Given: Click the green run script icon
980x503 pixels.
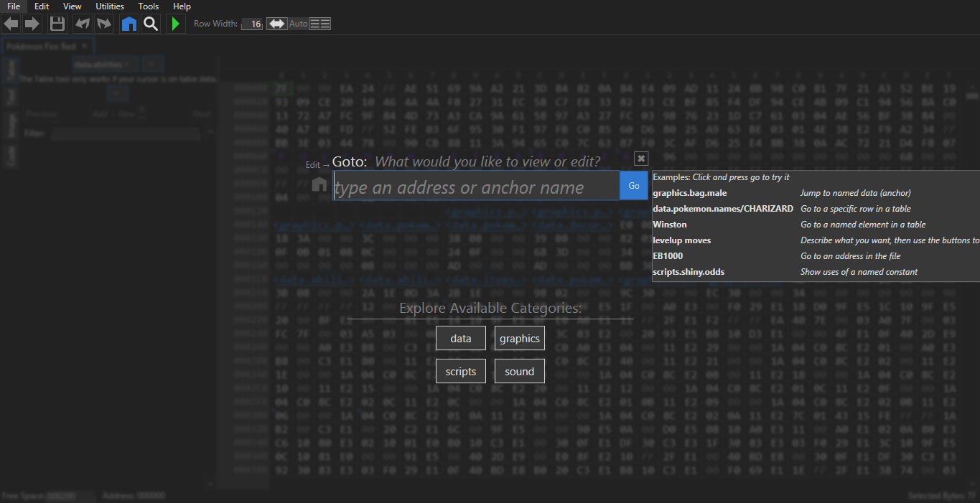Looking at the screenshot, I should [x=175, y=23].
